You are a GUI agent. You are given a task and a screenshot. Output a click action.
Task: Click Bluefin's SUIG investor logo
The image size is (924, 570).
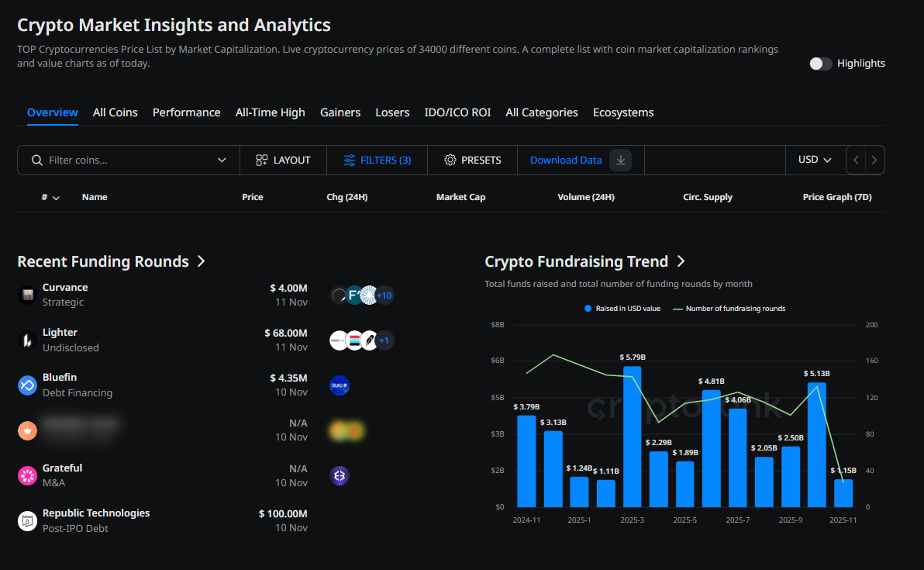(340, 385)
